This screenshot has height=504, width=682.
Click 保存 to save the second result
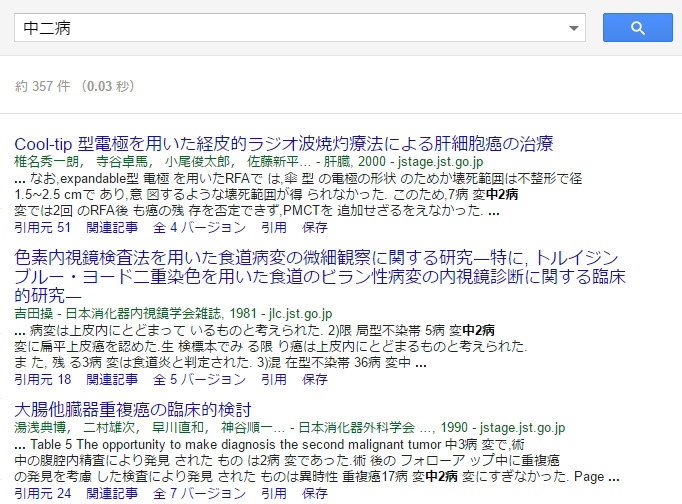coord(315,379)
